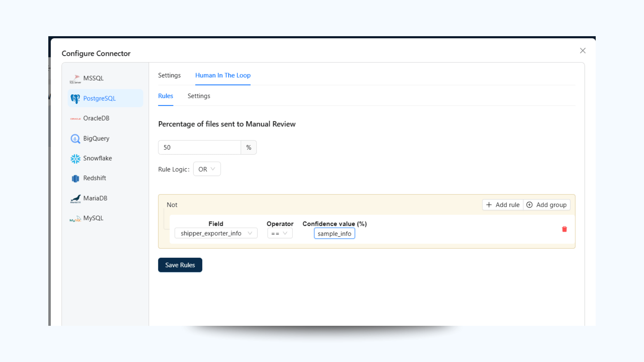Screen dimensions: 644x362
Task: Select the MSSQL connector icon
Action: click(75, 78)
